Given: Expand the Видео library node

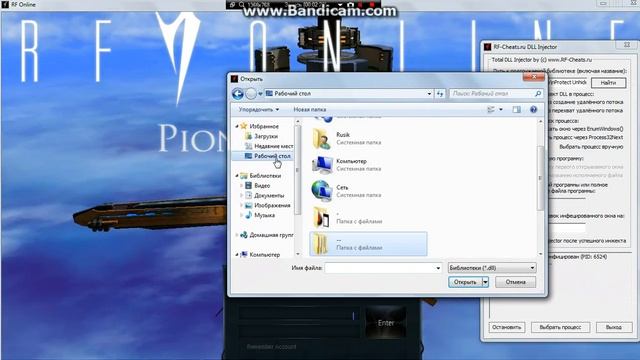Looking at the screenshot, I should pyautogui.click(x=241, y=185).
